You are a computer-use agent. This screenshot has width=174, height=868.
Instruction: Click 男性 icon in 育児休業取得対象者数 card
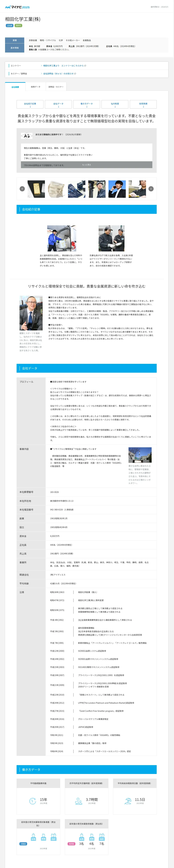[43, 837]
